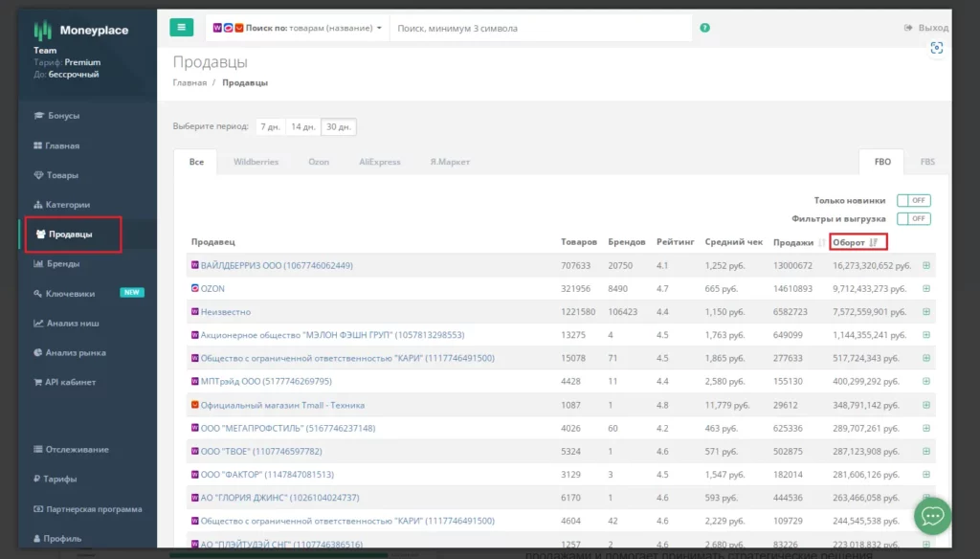Click the search input field
Viewport: 980px width, 559px height.
[x=541, y=29]
